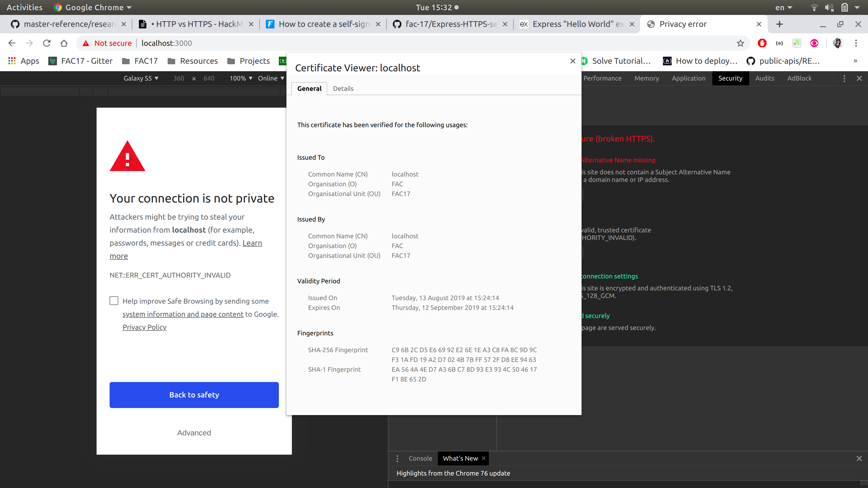Viewport: 868px width, 488px height.
Task: Close the Certificate Viewer dialog
Action: [573, 61]
